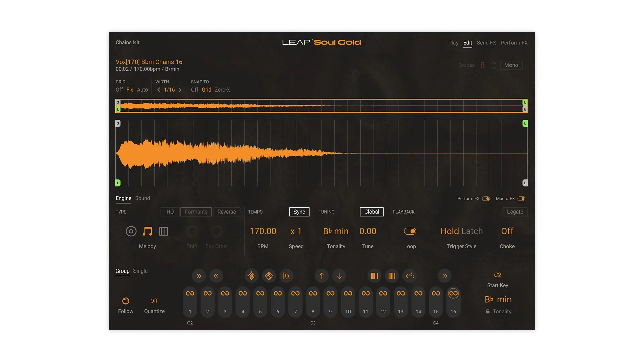Toggle the Loop playback switch
Image resolution: width=644 pixels, height=362 pixels.
[410, 231]
